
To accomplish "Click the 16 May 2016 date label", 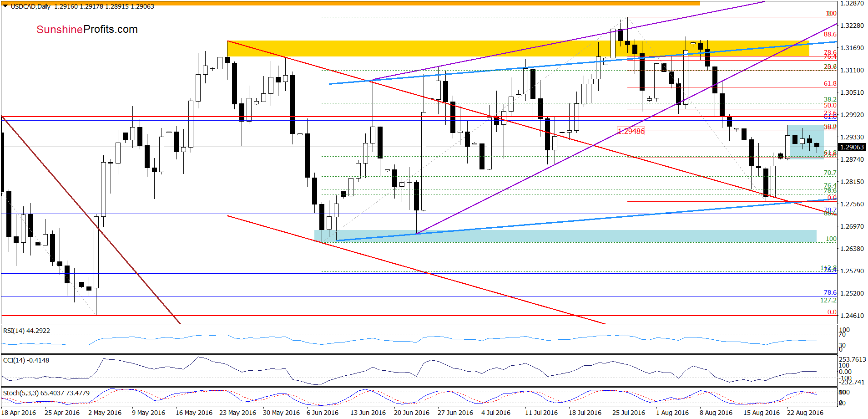I will [x=194, y=413].
